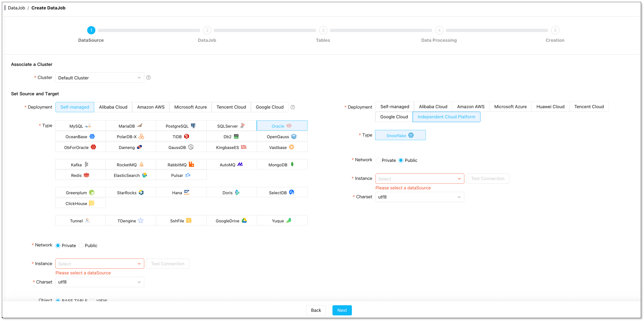Image resolution: width=644 pixels, height=321 pixels.
Task: Set source Network to Private
Action: coord(58,246)
